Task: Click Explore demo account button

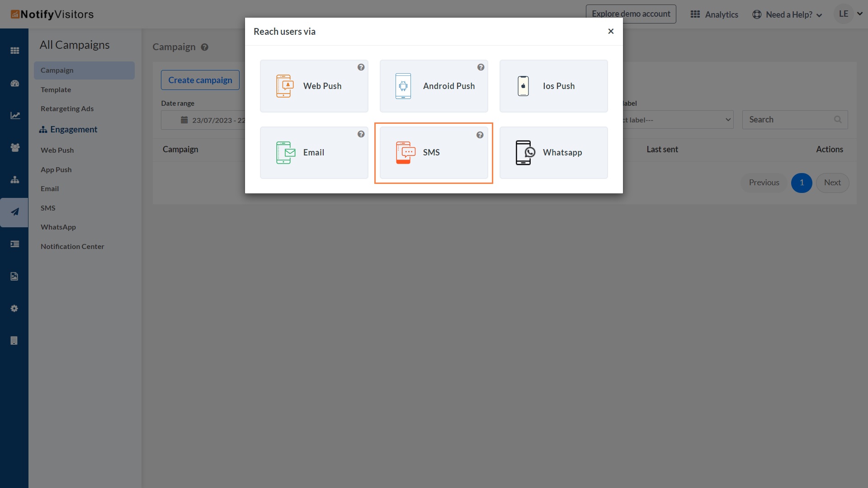Action: point(631,14)
